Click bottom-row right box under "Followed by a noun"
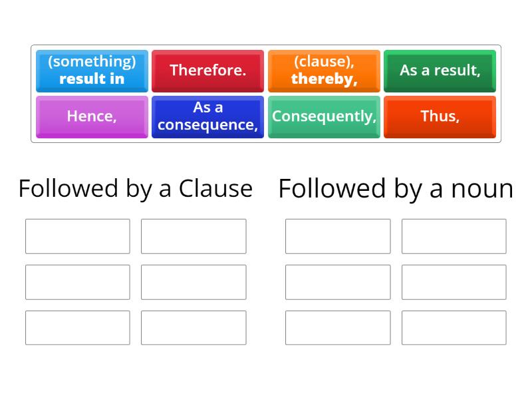Viewport: 532px width, 399px height. [x=454, y=328]
